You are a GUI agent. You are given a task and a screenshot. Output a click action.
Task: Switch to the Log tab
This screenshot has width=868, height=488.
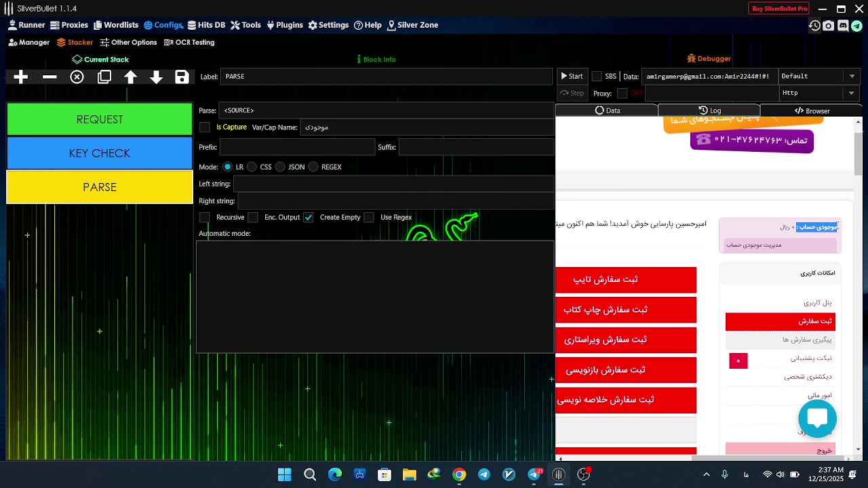click(709, 110)
